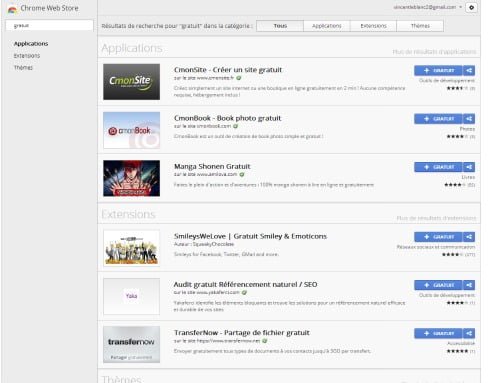
Task: Click the verified badge beside CmonSite site
Action: click(x=239, y=78)
